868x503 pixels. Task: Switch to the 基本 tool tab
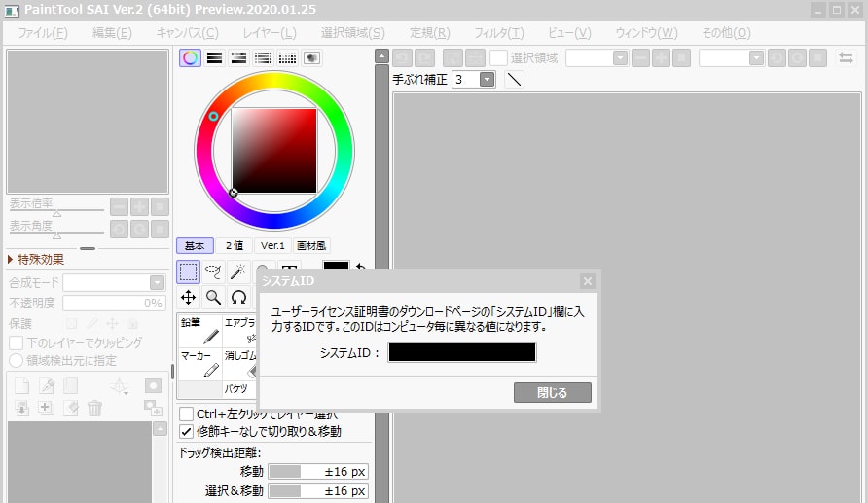click(195, 246)
